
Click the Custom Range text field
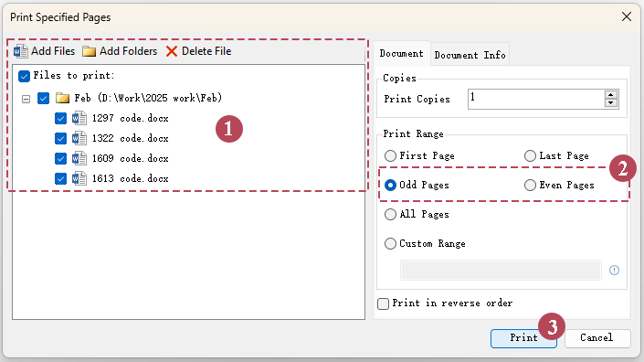click(x=501, y=270)
